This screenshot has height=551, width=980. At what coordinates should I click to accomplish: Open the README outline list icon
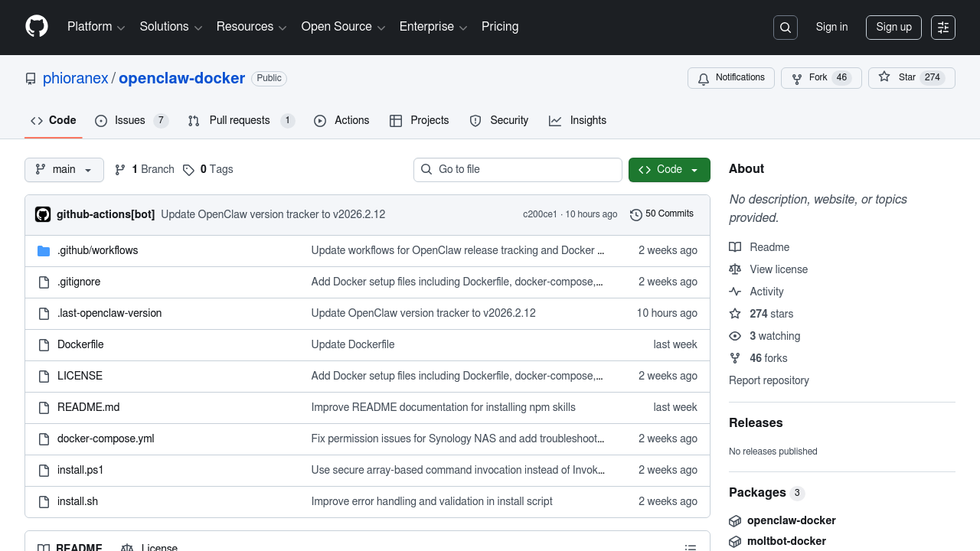click(x=690, y=546)
